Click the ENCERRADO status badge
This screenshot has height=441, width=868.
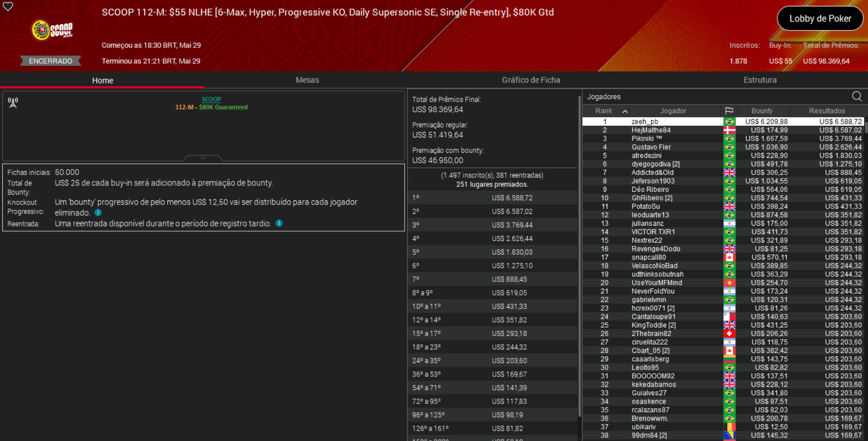(x=50, y=61)
